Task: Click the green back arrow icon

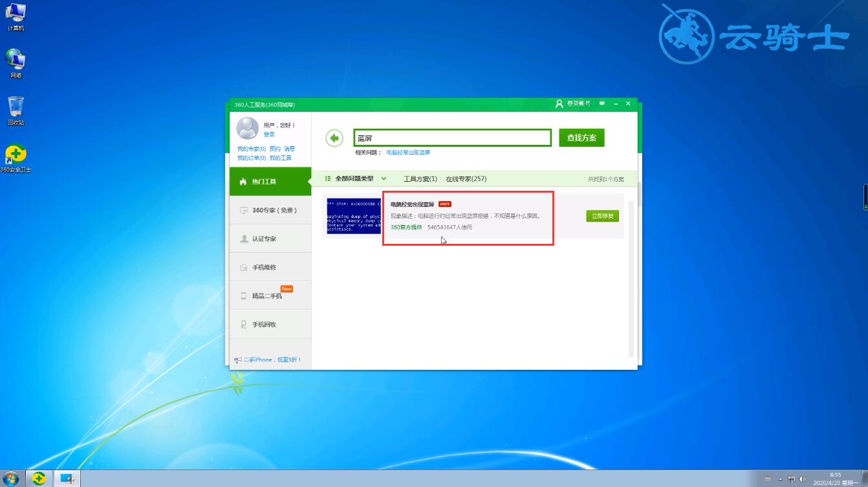Action: click(334, 138)
